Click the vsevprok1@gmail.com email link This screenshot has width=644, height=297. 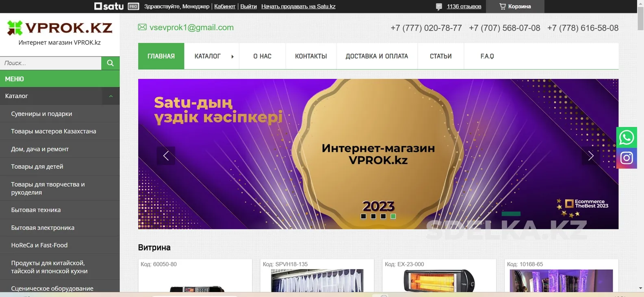191,27
